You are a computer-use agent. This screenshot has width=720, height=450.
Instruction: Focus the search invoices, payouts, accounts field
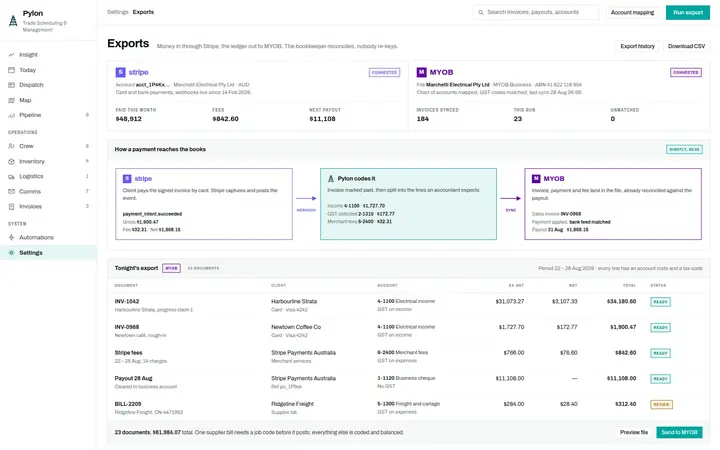[x=536, y=12]
